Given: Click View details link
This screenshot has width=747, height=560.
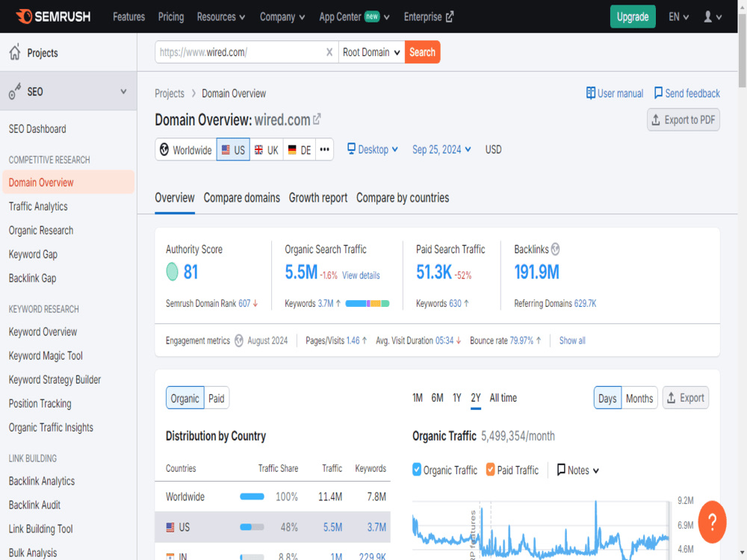Looking at the screenshot, I should click(361, 276).
